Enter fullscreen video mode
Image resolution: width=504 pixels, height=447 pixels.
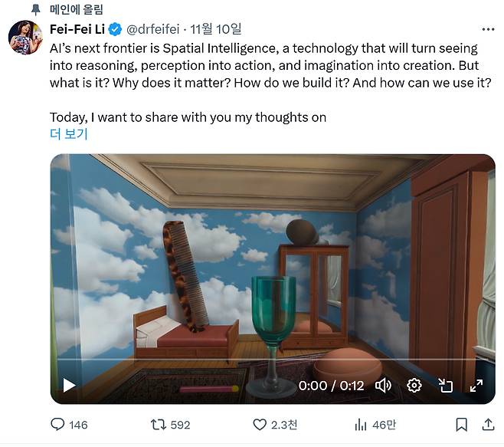pyautogui.click(x=476, y=385)
